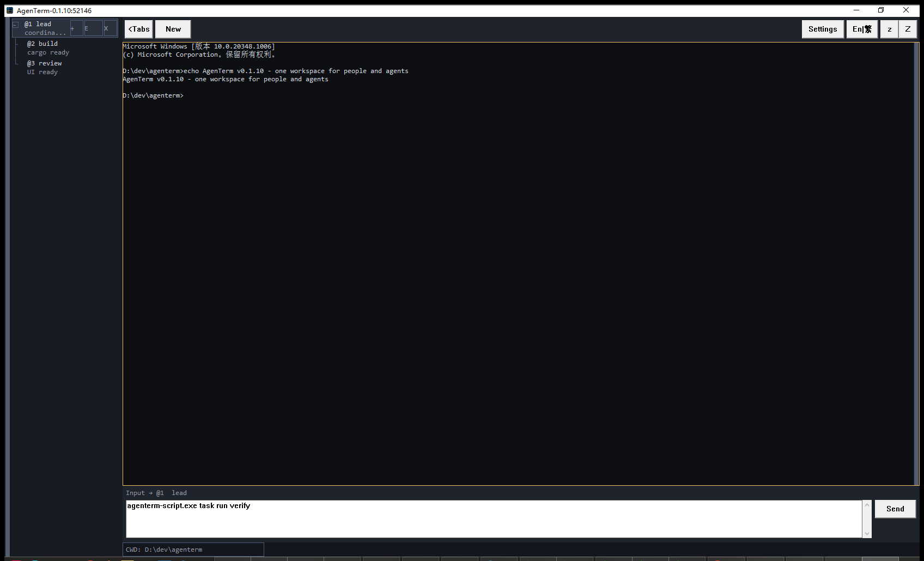Screen dimensions: 924x561
Task: Click the uppercase Z zoom-in button
Action: [x=908, y=29]
